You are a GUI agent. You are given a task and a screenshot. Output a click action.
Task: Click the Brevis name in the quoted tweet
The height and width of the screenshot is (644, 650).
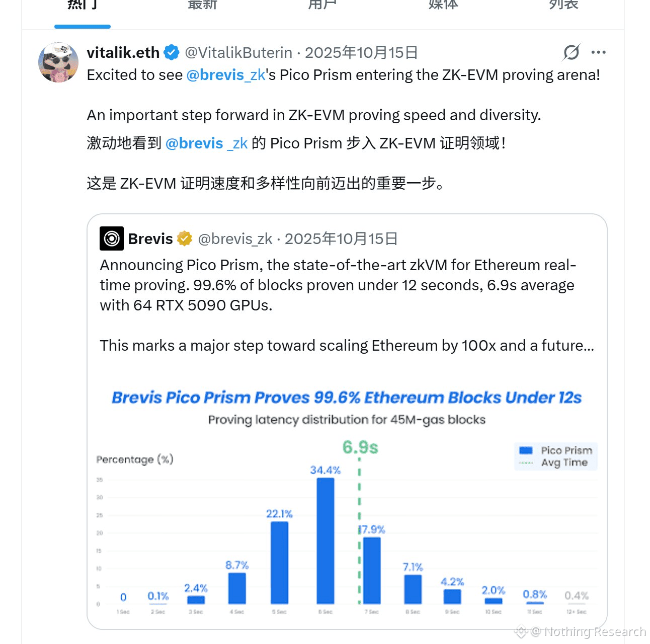[150, 238]
